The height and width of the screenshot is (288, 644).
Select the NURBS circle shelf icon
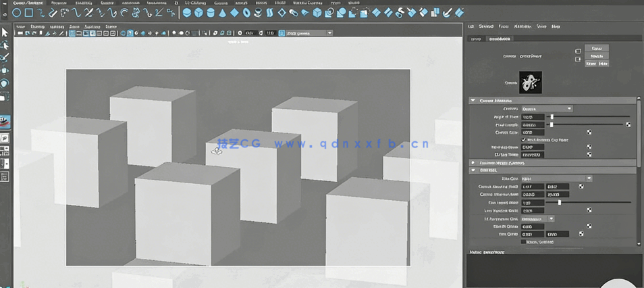(18, 13)
